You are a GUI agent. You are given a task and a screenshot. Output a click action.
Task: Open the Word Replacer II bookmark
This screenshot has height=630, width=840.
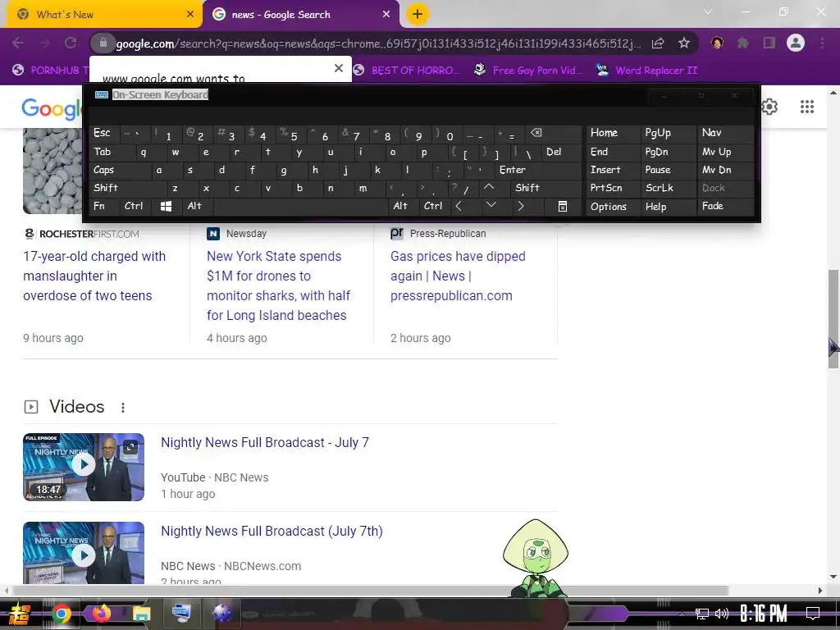647,71
